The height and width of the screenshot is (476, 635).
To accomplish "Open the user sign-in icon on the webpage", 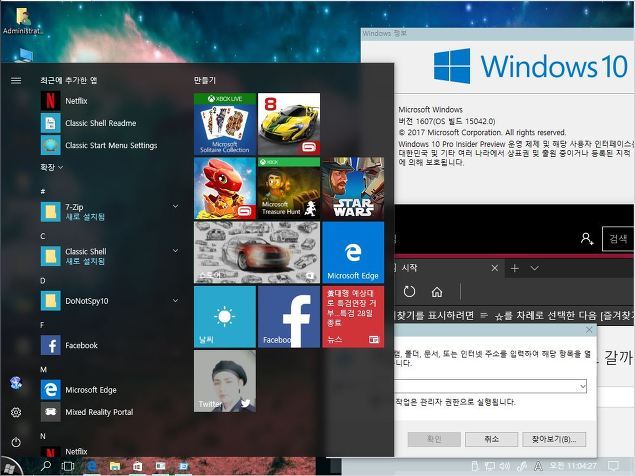I will [x=587, y=239].
